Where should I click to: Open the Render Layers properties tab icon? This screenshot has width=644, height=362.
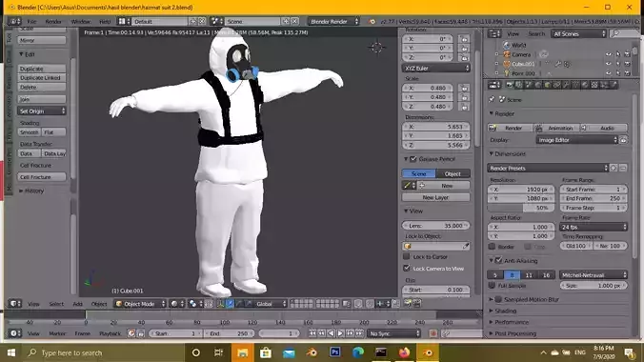tap(519, 85)
